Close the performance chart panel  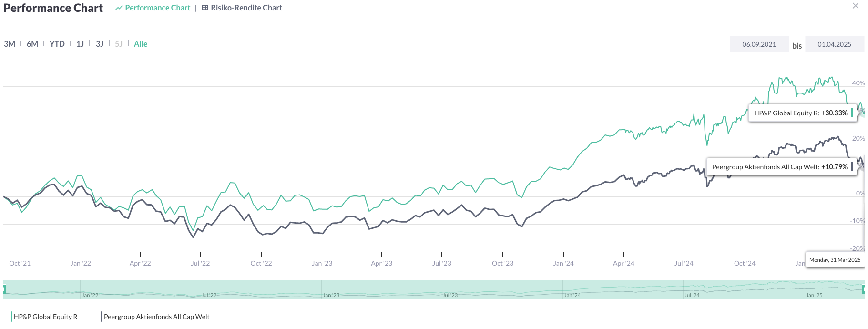[x=855, y=6]
